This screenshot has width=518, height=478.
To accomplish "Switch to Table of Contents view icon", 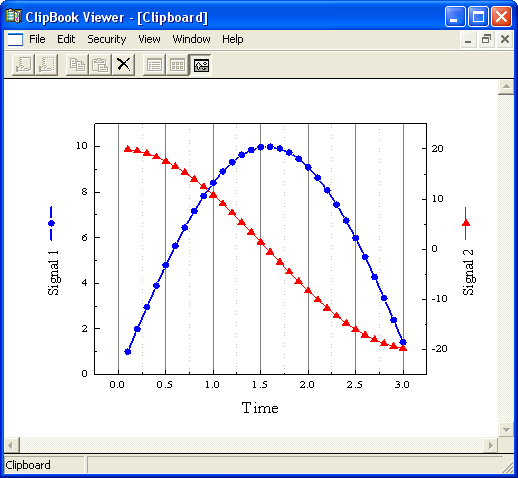I will pyautogui.click(x=154, y=65).
